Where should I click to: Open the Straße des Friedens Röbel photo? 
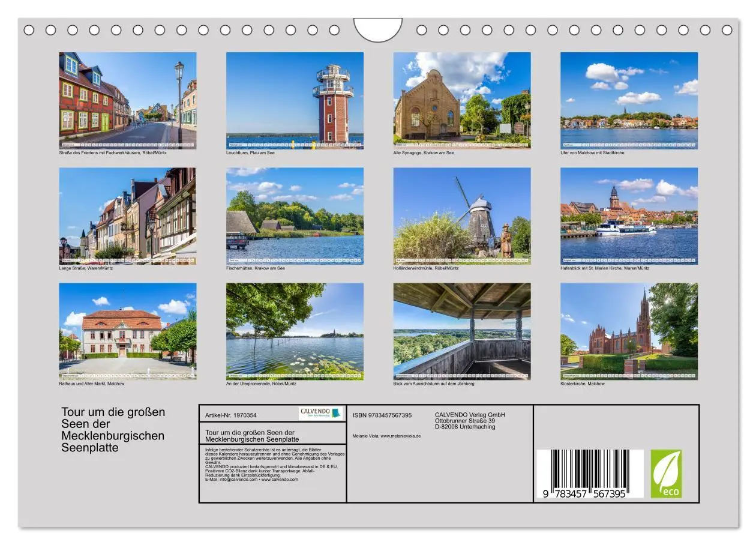click(x=127, y=100)
